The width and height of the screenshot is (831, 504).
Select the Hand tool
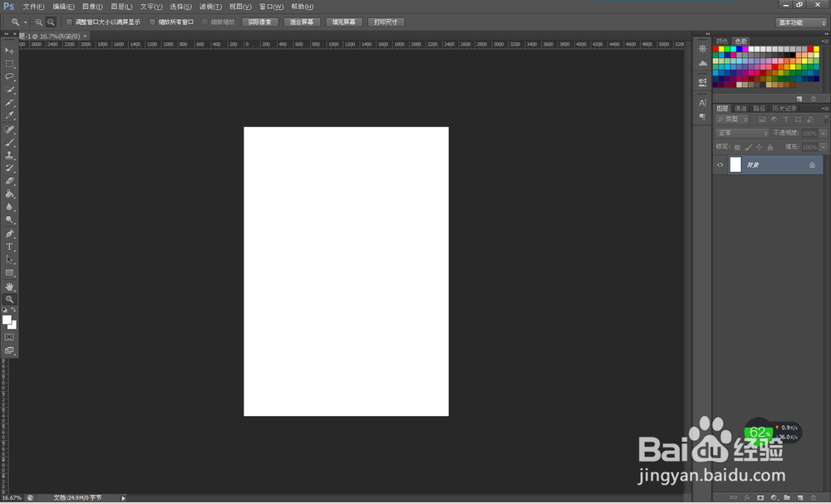pyautogui.click(x=10, y=286)
